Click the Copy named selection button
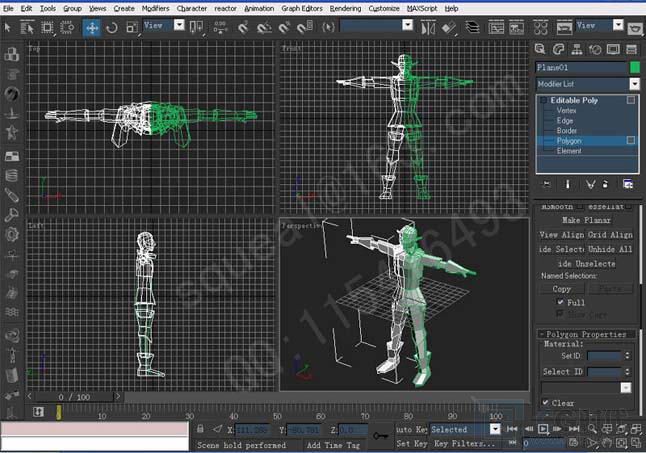 point(562,289)
